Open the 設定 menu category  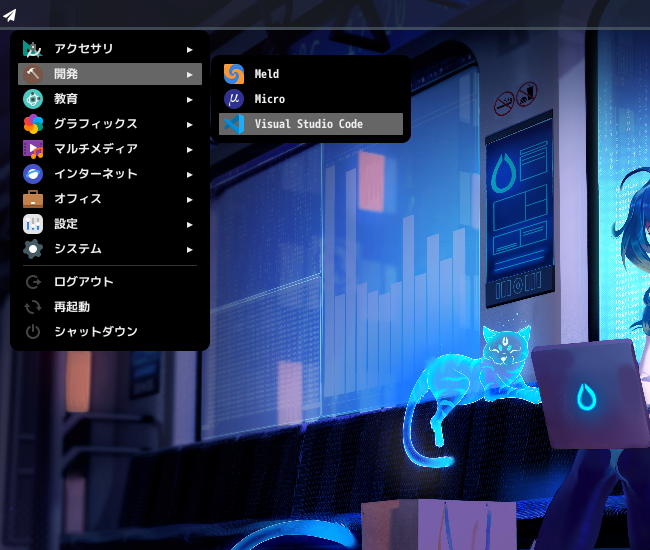(x=110, y=224)
